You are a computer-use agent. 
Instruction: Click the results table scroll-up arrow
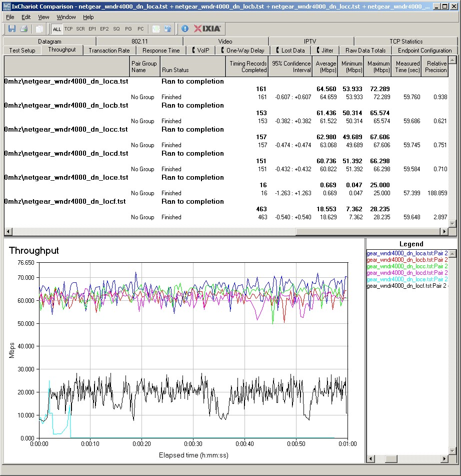point(452,60)
